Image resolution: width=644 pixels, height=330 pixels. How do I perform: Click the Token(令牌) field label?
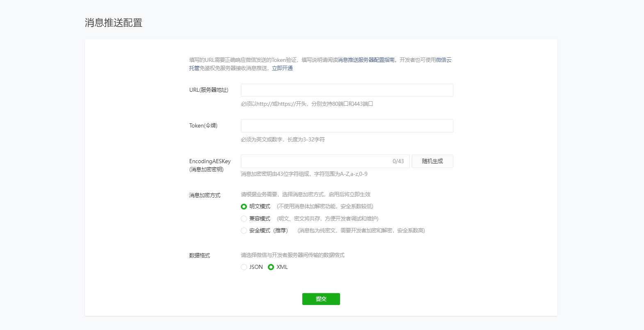tap(203, 125)
